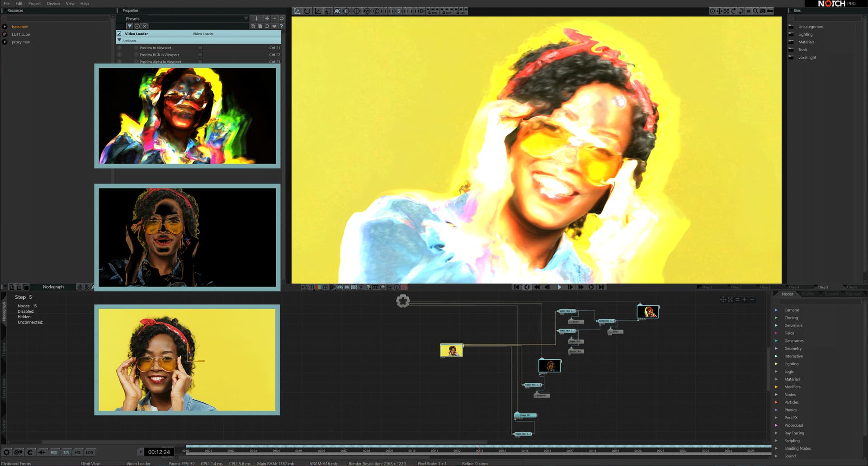Open the Devices menu
868x466 pixels.
(x=53, y=4)
